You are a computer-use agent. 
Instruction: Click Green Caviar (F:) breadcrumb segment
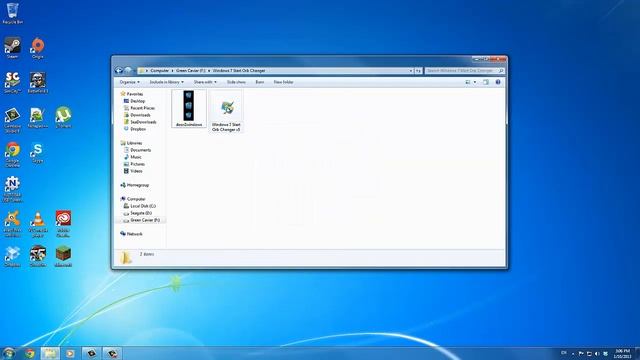click(x=191, y=71)
